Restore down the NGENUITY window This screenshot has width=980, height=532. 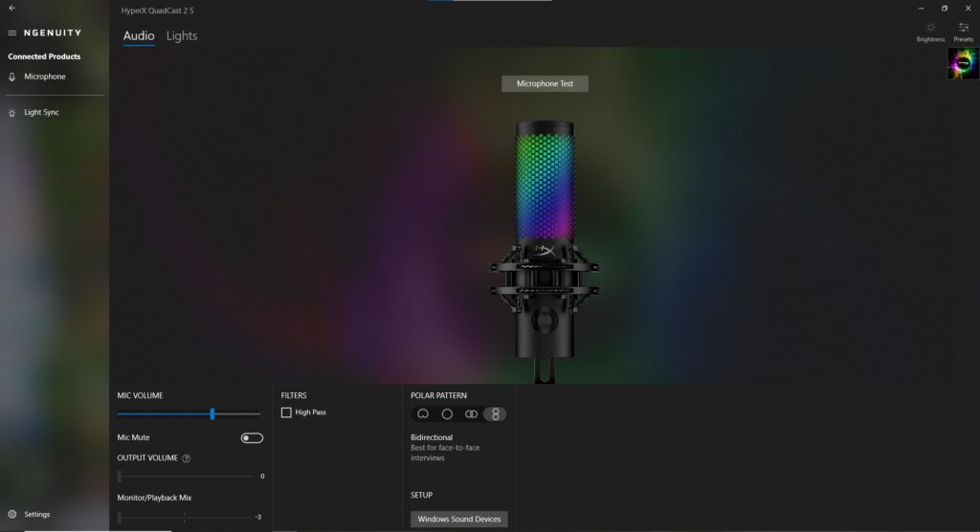[x=945, y=9]
